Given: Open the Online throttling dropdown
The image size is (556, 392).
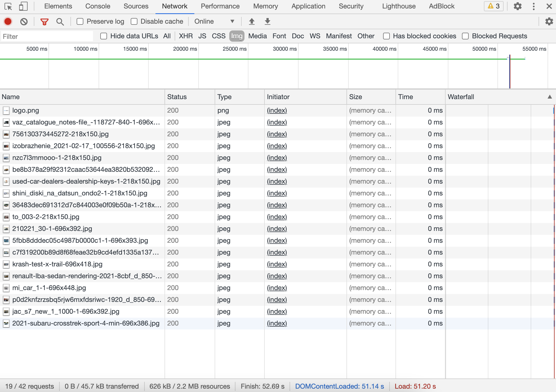Looking at the screenshot, I should click(x=214, y=21).
